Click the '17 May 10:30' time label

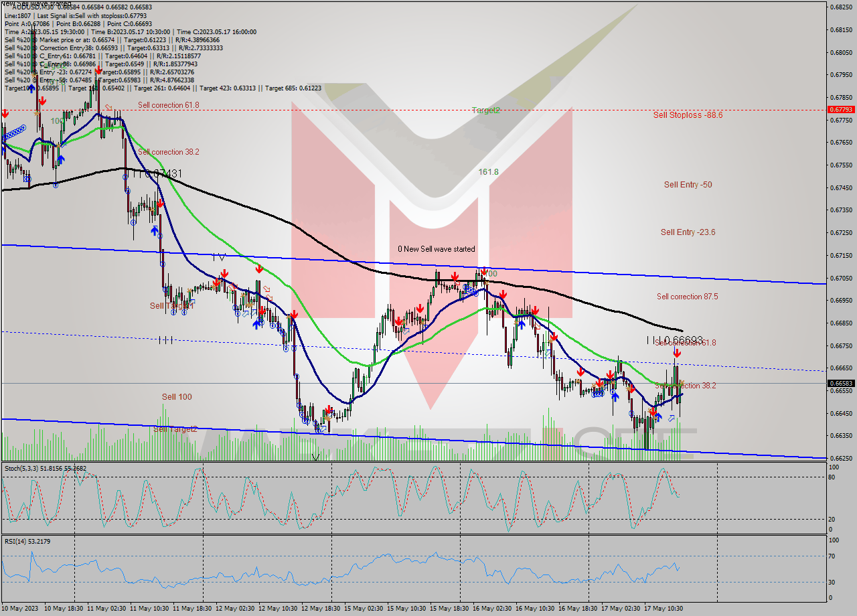click(663, 608)
